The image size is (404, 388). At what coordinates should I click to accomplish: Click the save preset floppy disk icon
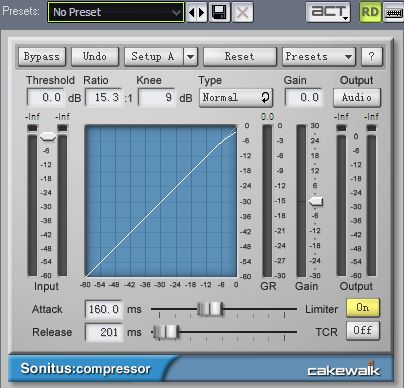219,13
